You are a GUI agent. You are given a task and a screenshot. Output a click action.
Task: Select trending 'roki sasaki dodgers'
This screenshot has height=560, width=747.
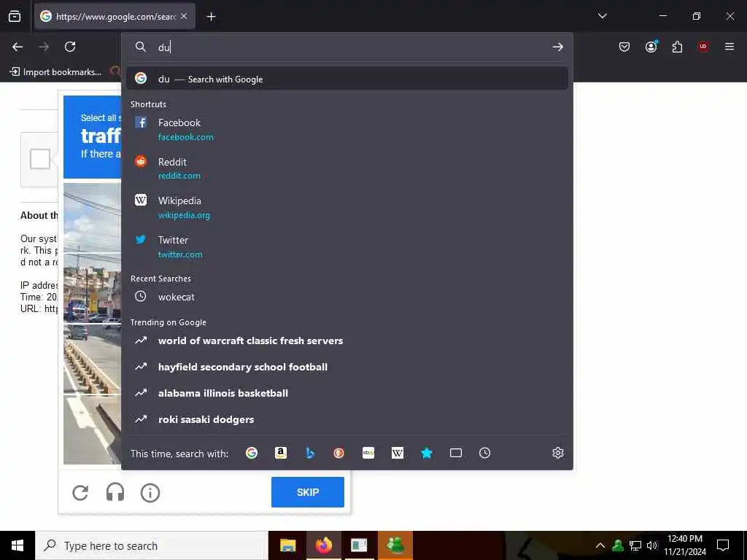(347, 419)
